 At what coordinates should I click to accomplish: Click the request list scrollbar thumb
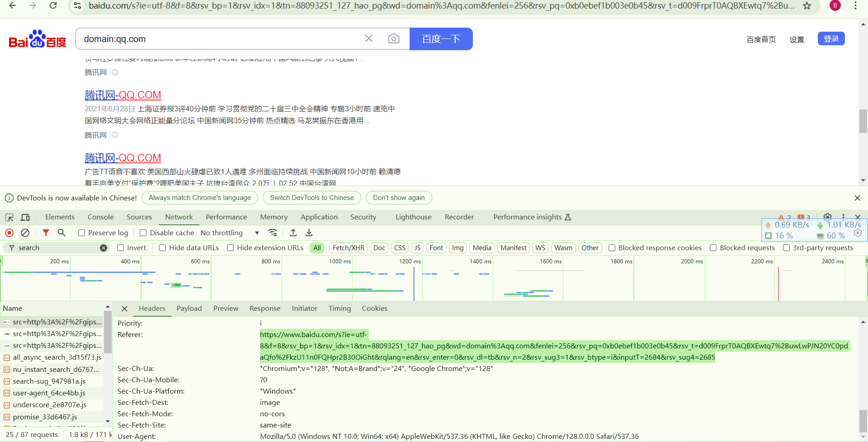coord(108,332)
